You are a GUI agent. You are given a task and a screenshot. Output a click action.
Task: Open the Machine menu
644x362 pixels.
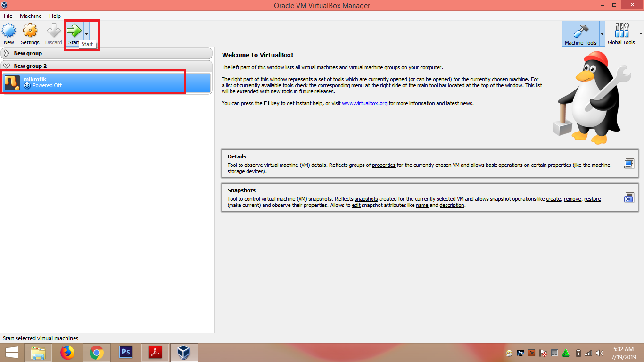coord(31,16)
